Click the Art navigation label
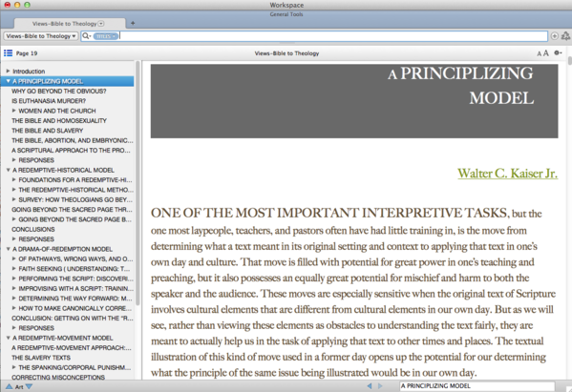The height and width of the screenshot is (392, 572). pos(19,387)
